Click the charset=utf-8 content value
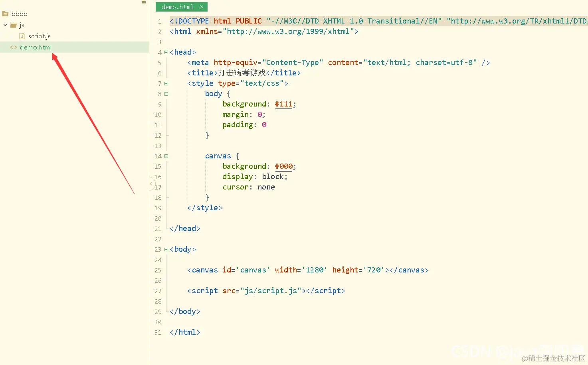 point(444,63)
